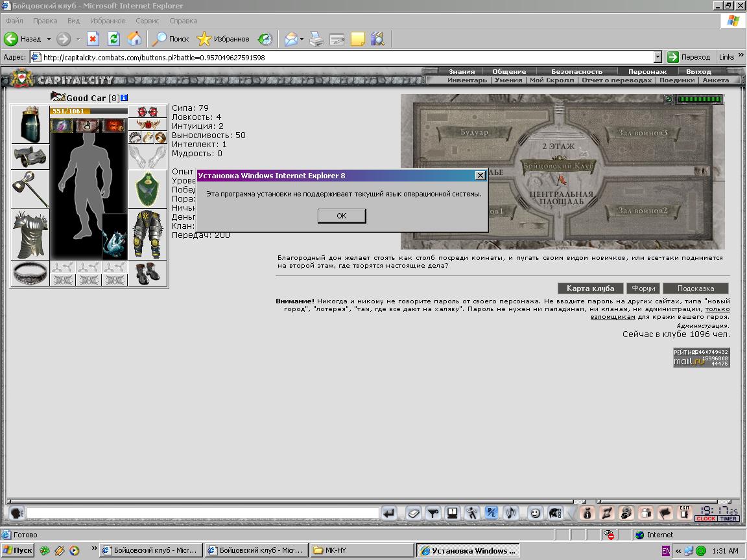Open the armored leggings slot
747x560 pixels.
pyautogui.click(x=148, y=235)
